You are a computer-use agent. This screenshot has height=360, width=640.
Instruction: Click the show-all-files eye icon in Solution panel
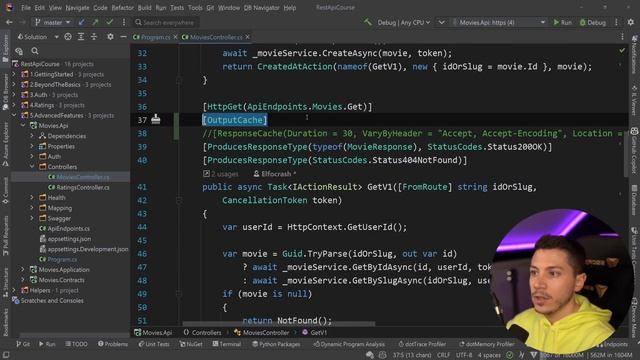pos(19,51)
